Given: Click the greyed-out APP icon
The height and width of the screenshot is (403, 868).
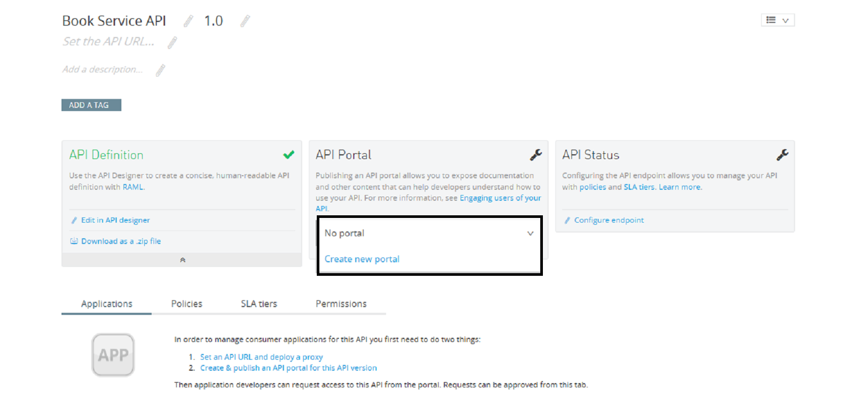Looking at the screenshot, I should coord(113,355).
